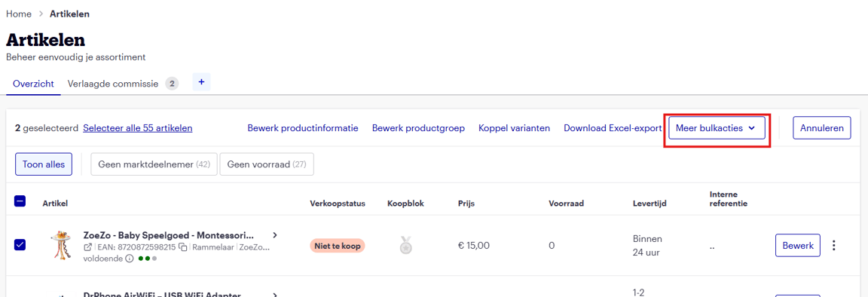Click the DrPhone AirWiFi product title
The width and height of the screenshot is (868, 297).
[x=162, y=295]
